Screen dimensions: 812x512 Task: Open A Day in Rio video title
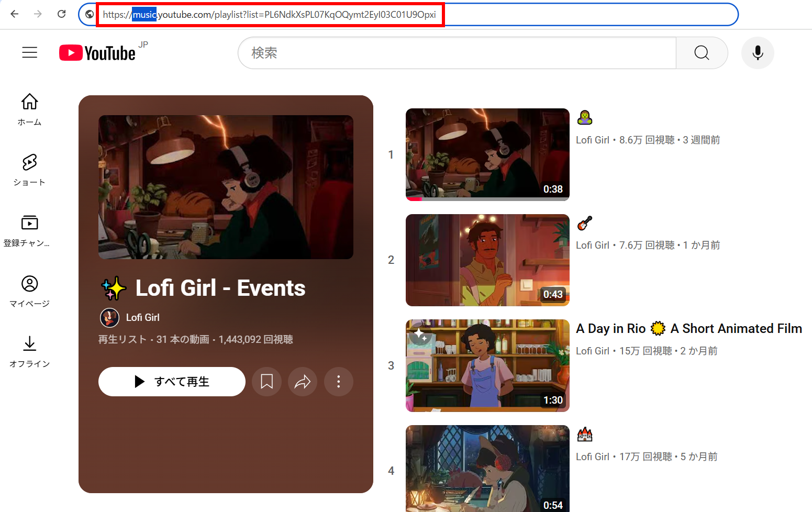tap(688, 329)
